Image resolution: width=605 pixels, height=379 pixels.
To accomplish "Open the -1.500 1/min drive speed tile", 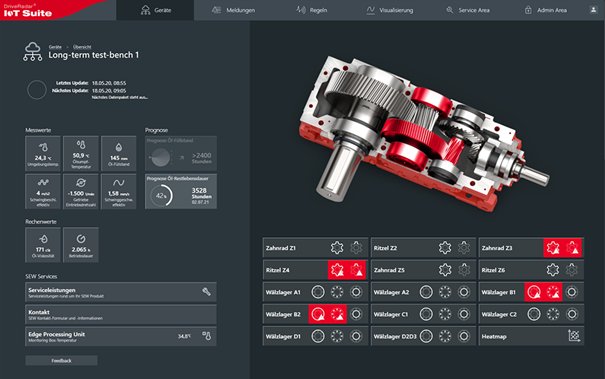I will point(81,191).
